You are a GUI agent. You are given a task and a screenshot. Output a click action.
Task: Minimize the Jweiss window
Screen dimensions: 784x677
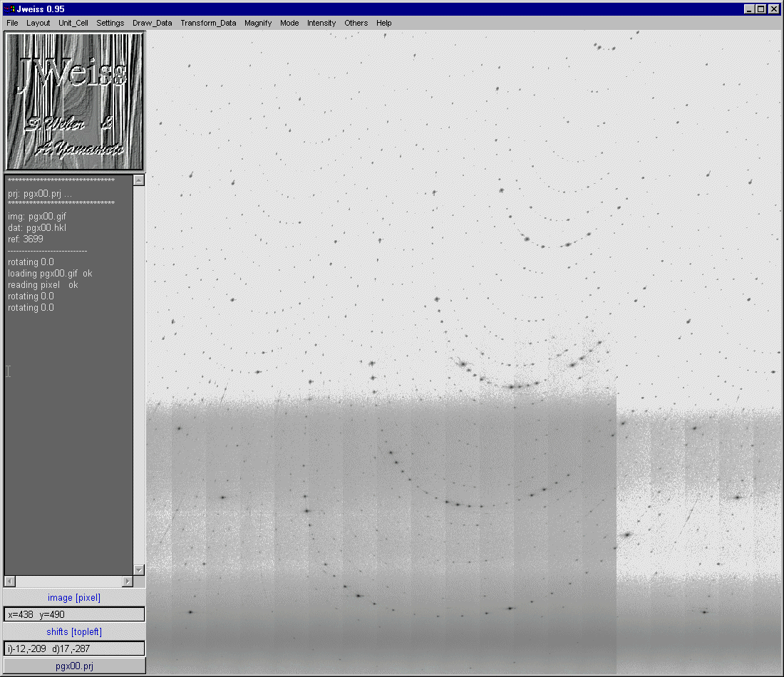[x=749, y=9]
